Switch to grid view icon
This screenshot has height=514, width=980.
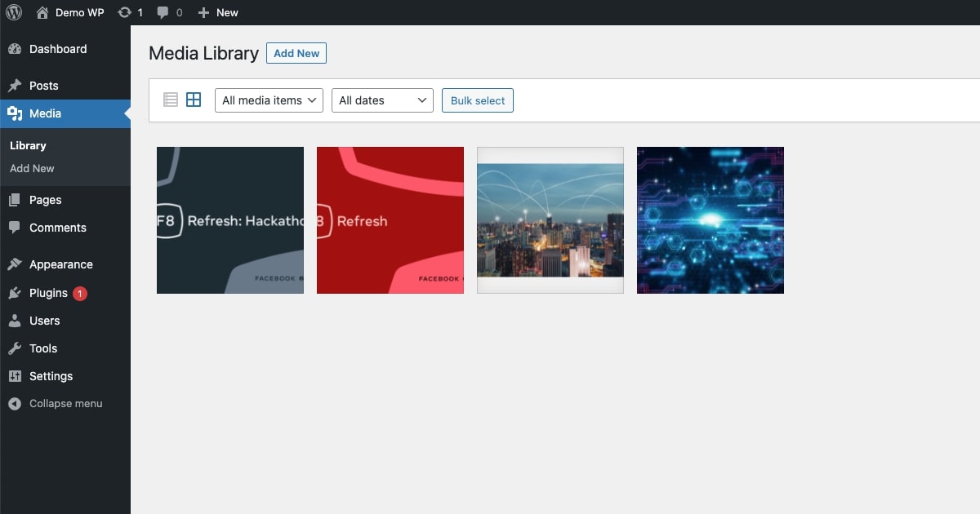coord(194,100)
